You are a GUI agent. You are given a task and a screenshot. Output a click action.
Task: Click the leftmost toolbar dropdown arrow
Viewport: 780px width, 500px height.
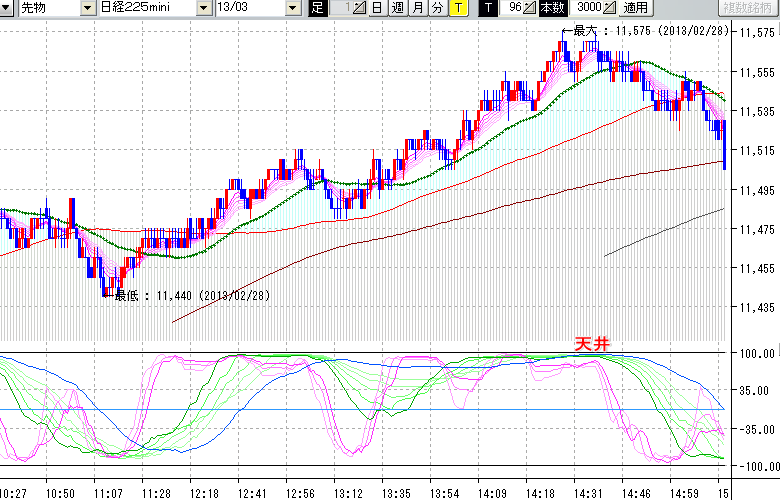point(7,9)
